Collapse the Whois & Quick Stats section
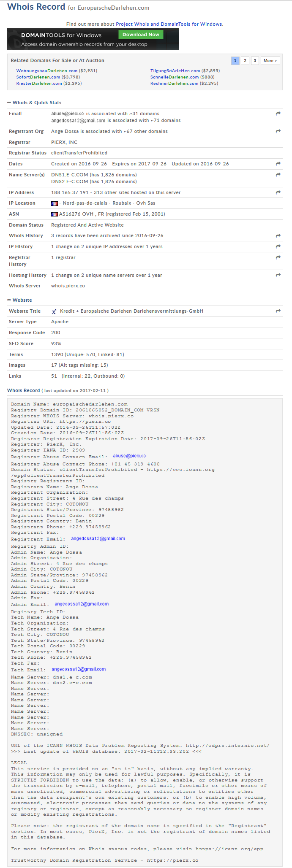Viewport: 292px width, 868px height. pos(9,103)
